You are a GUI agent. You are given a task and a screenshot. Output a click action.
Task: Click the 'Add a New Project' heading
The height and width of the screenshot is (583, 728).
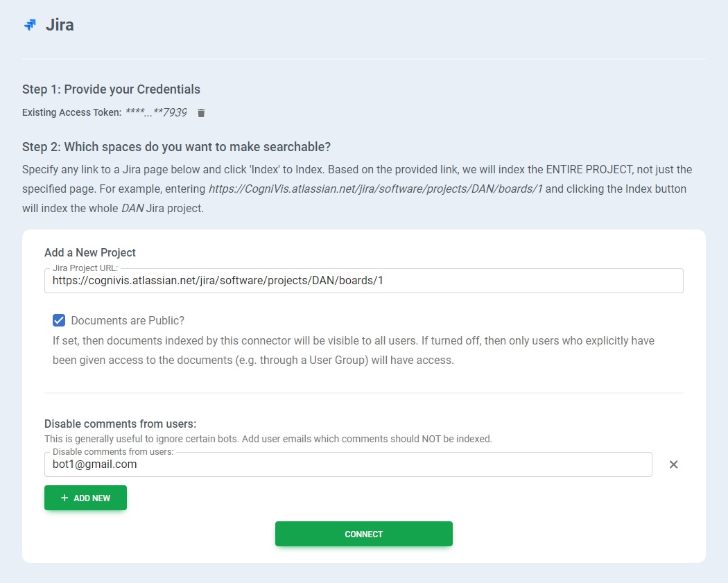tap(90, 252)
